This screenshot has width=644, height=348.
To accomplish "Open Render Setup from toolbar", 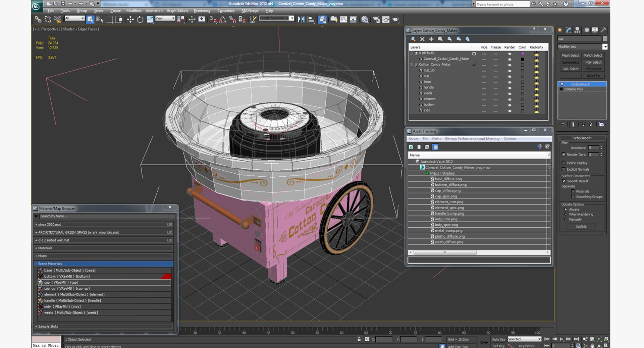I will 376,19.
